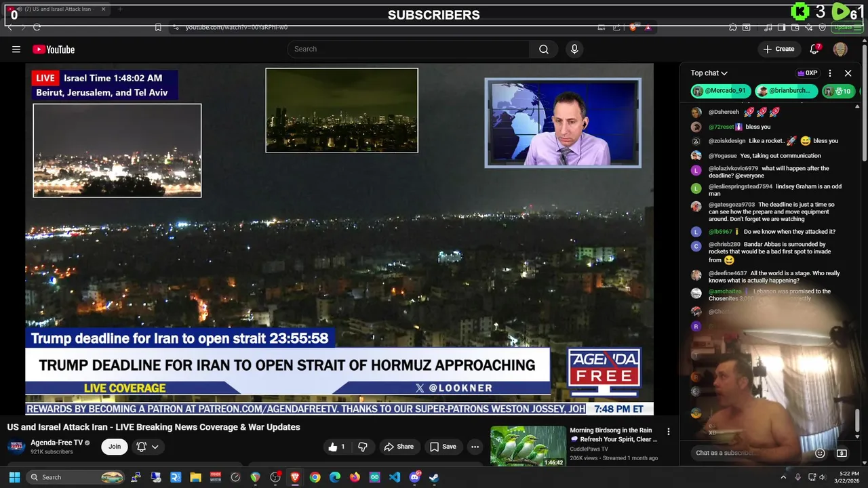Open the browser extensions puzzle icon
Image resolution: width=868 pixels, height=488 pixels.
point(733,27)
